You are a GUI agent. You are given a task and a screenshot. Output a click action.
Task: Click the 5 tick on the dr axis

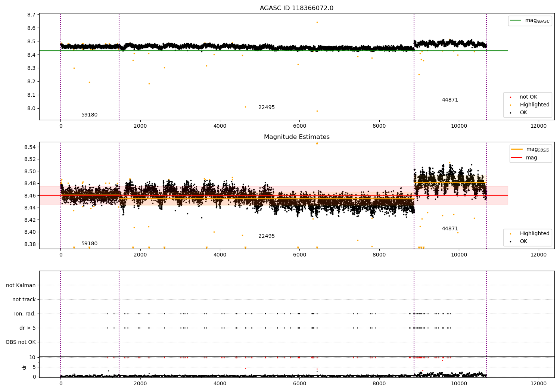click(34, 367)
